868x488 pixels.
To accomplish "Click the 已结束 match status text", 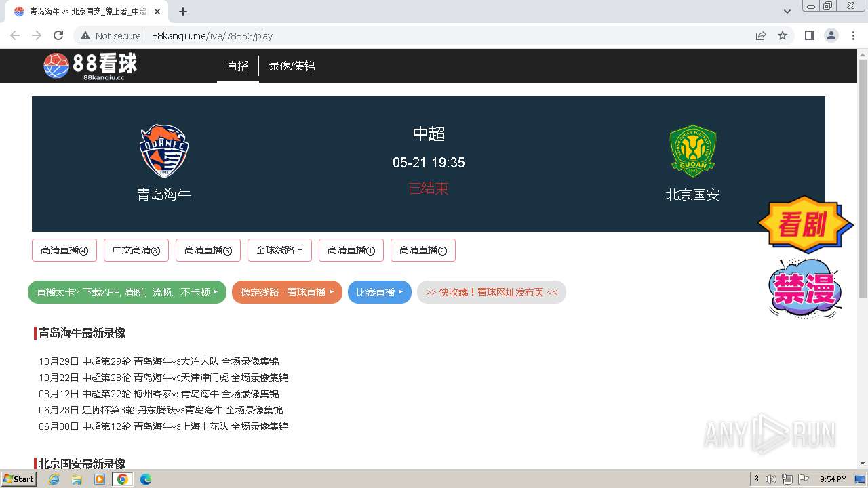I will pyautogui.click(x=429, y=188).
